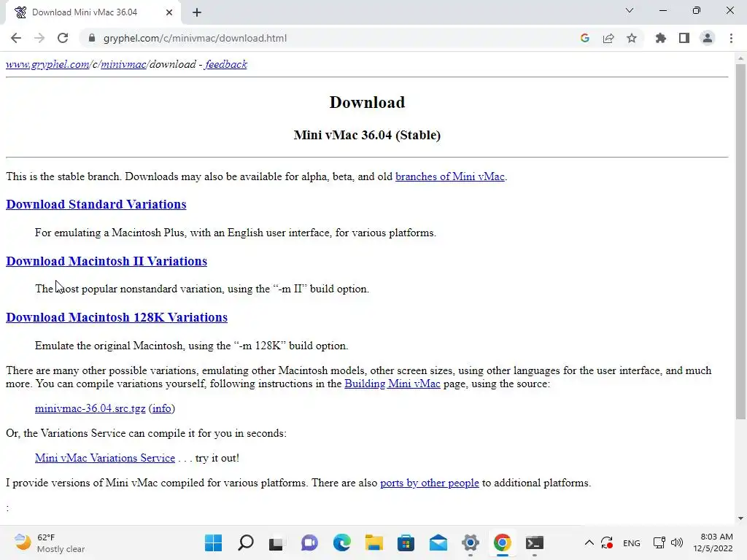Open the Chat app in taskbar
The height and width of the screenshot is (560, 747).
[309, 542]
